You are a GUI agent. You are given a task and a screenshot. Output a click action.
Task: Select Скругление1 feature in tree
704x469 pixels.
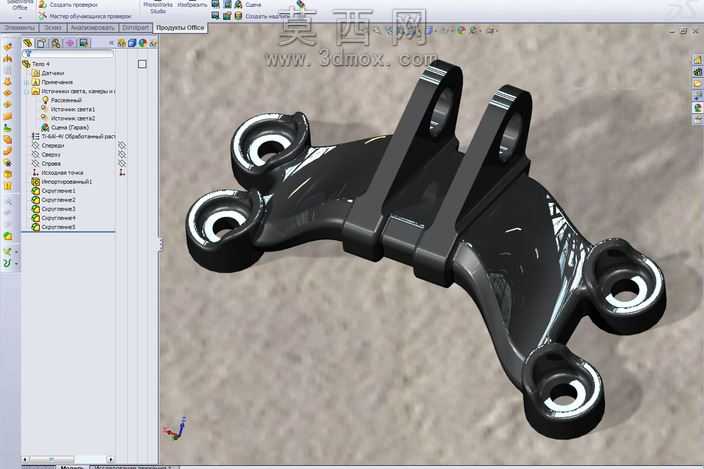58,191
